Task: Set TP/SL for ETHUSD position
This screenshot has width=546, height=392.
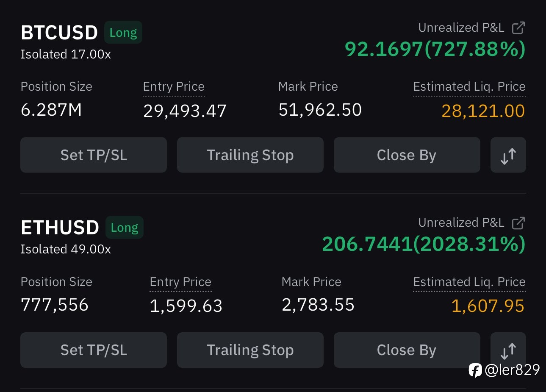Action: pos(94,350)
